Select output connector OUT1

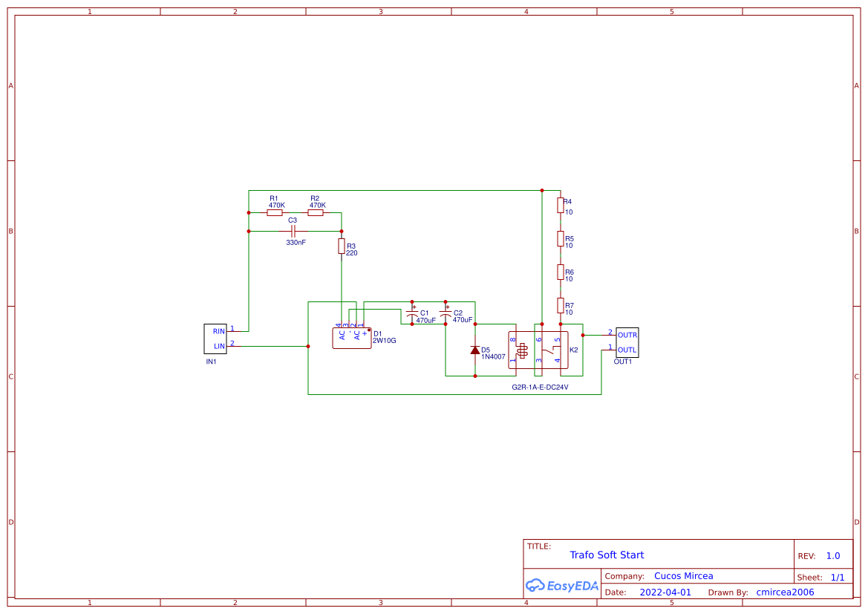coord(627,342)
